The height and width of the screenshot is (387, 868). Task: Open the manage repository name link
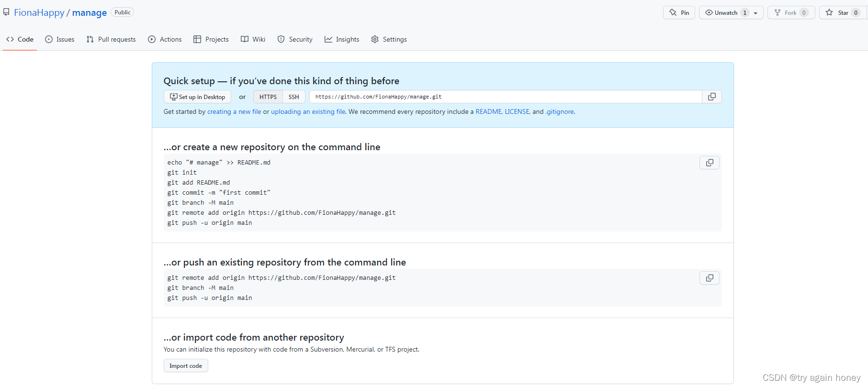click(90, 12)
